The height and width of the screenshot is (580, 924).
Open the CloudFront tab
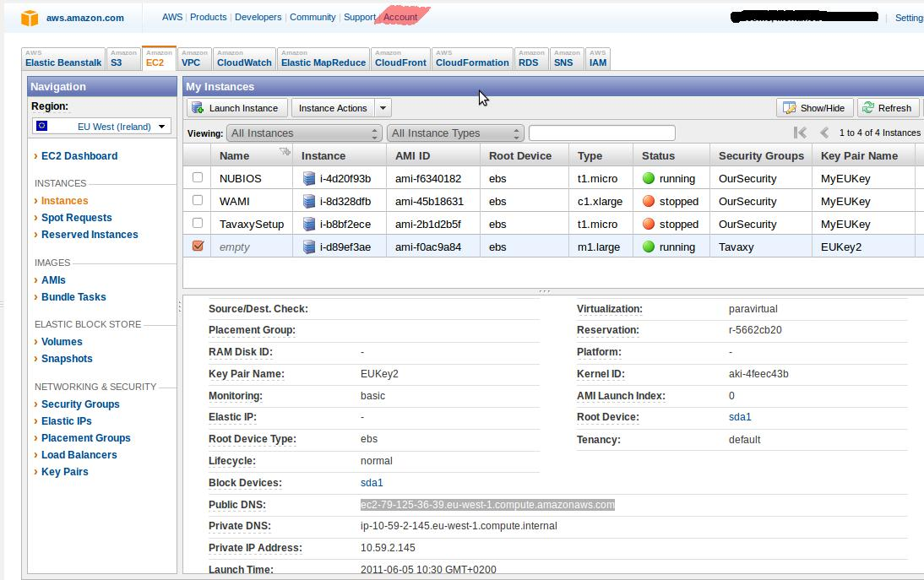coord(400,59)
